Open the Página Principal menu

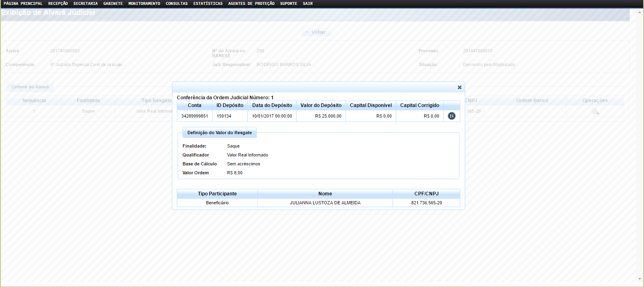pyautogui.click(x=23, y=4)
